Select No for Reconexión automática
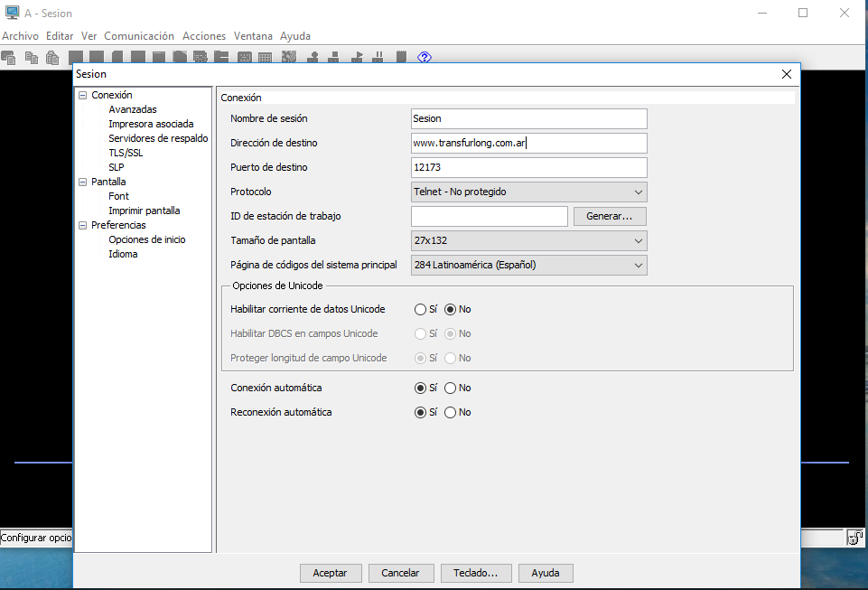The image size is (868, 590). (450, 412)
